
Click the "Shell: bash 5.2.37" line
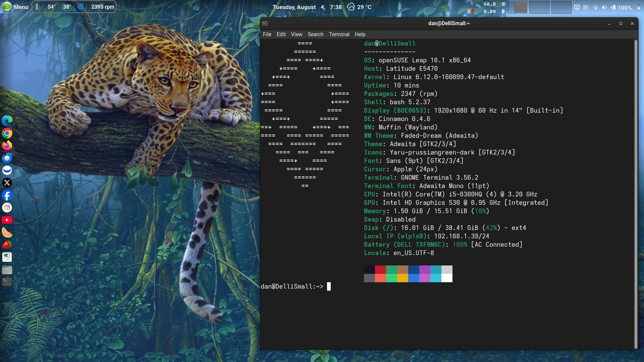tap(397, 102)
